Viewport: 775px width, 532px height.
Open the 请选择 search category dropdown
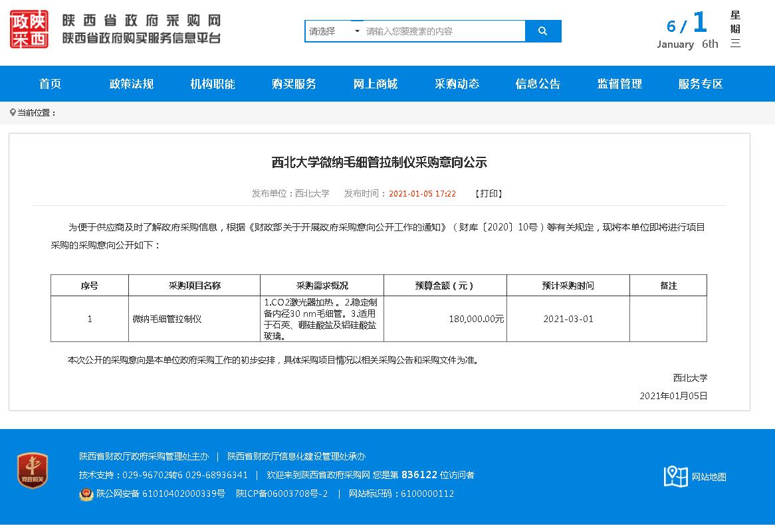click(x=334, y=31)
